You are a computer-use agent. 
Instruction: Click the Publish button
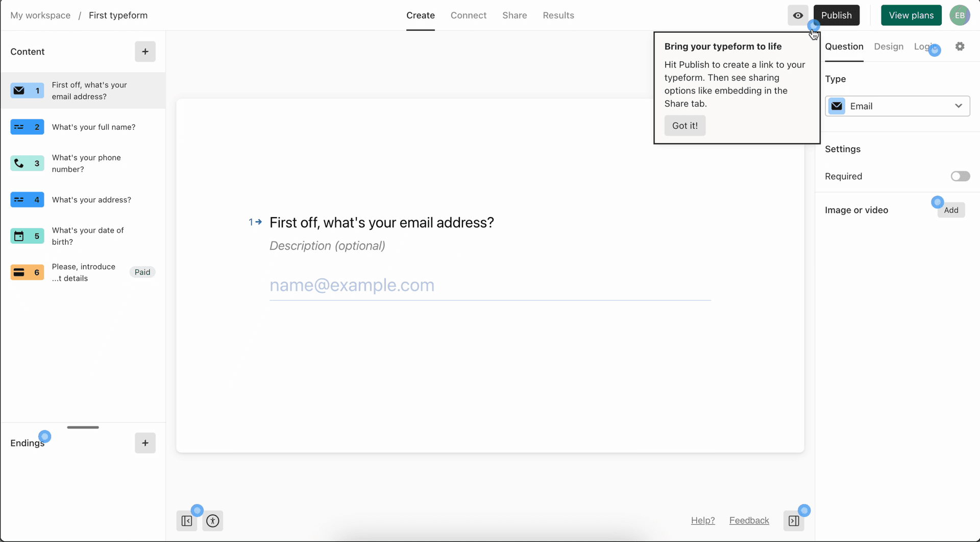(836, 15)
